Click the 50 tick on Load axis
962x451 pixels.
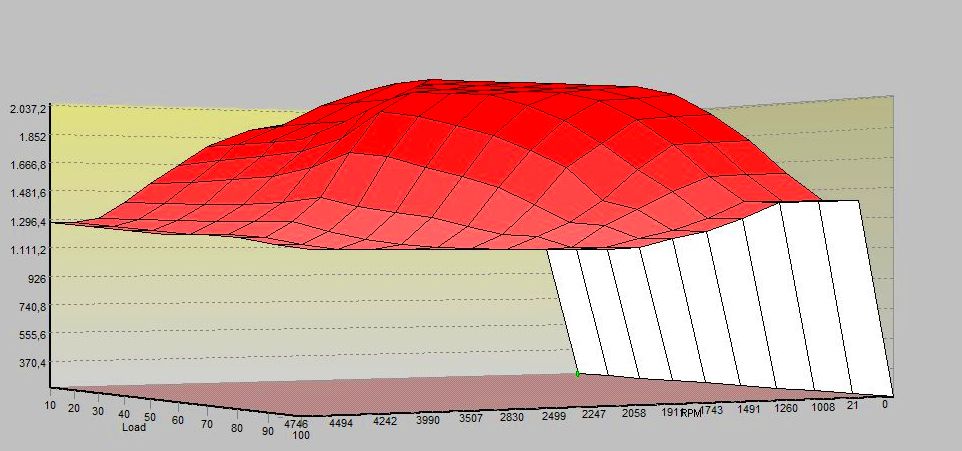[149, 418]
